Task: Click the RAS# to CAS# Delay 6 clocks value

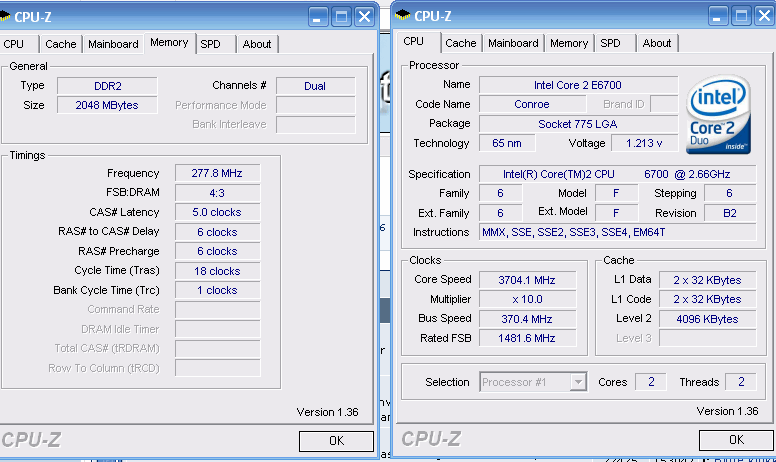Action: [217, 231]
